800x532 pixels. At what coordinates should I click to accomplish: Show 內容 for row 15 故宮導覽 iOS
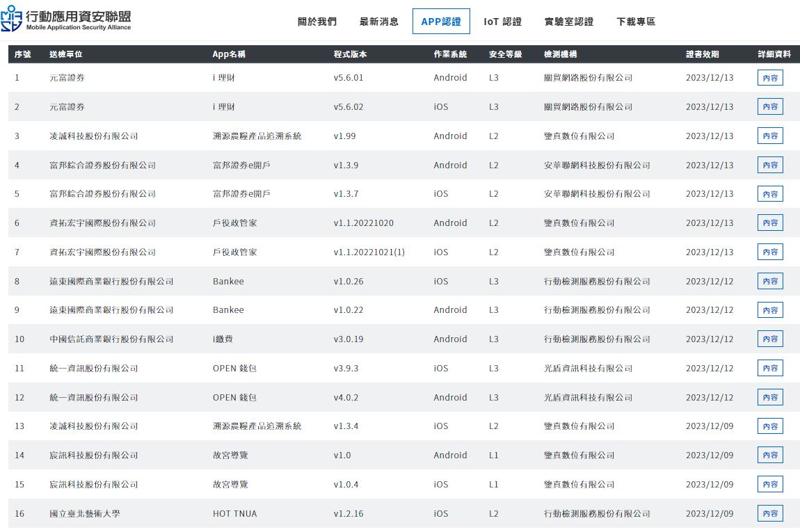pyautogui.click(x=770, y=484)
